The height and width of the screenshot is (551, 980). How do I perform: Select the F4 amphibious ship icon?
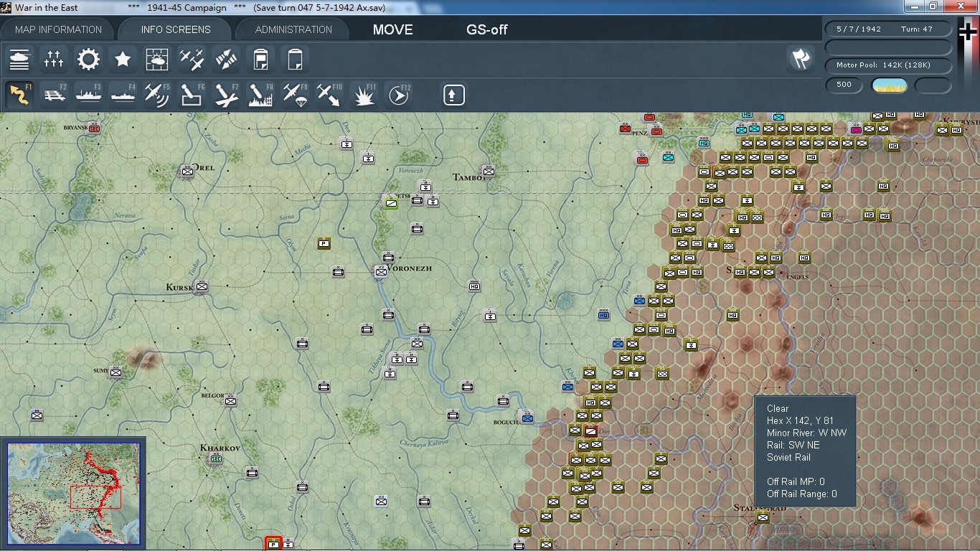pos(123,95)
